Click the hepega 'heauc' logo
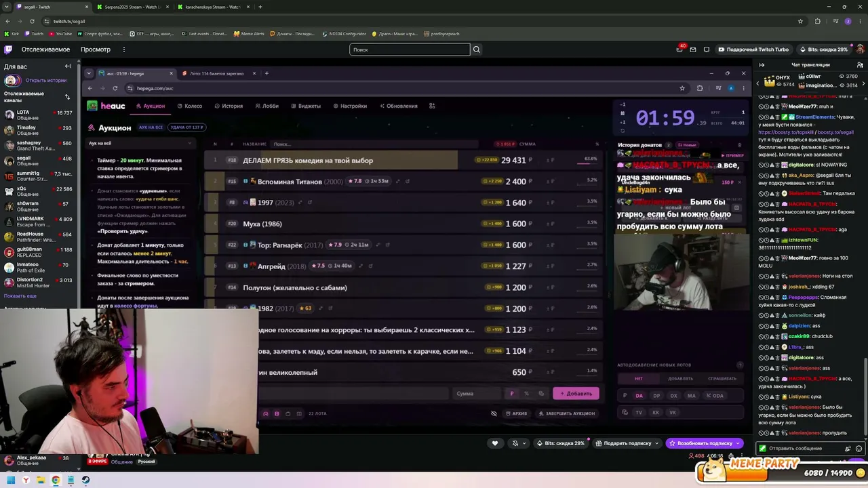Screen dimensions: 868x488 tap(106, 106)
